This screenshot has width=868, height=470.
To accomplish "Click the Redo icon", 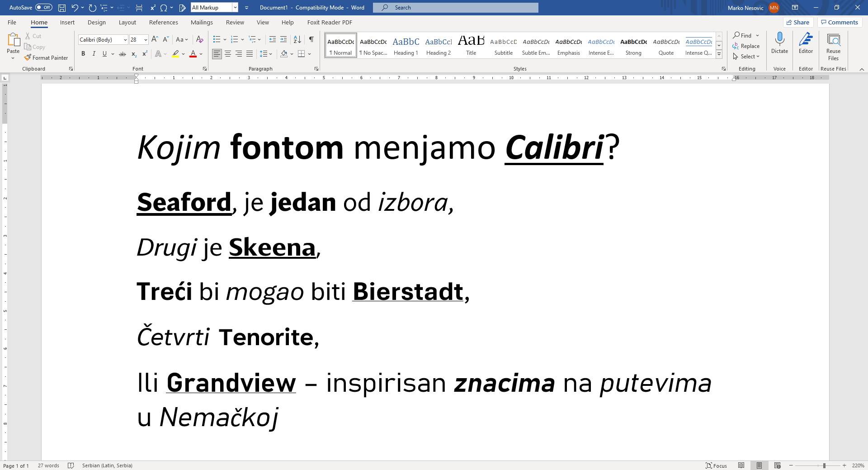I will tap(92, 8).
